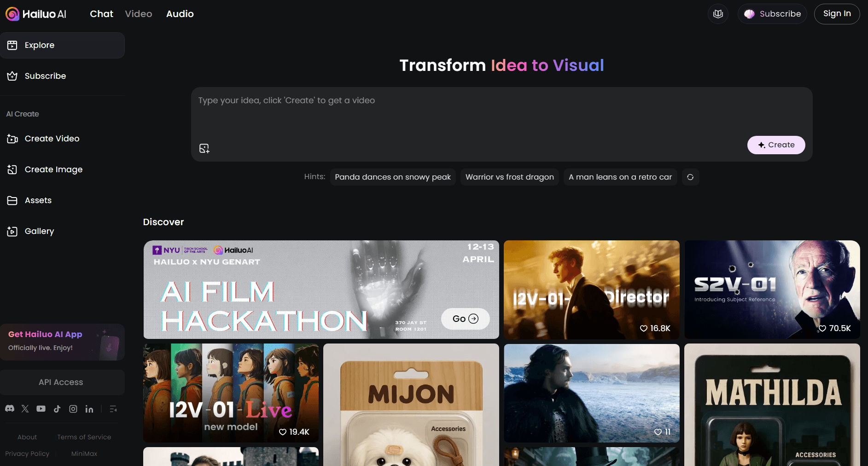Click the Create Image icon
This screenshot has width=868, height=466.
12,169
